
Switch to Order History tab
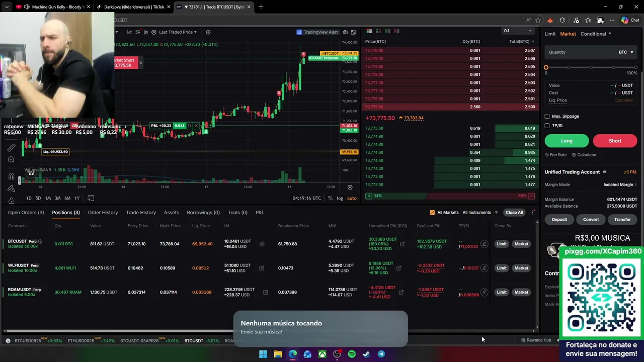pos(103,212)
